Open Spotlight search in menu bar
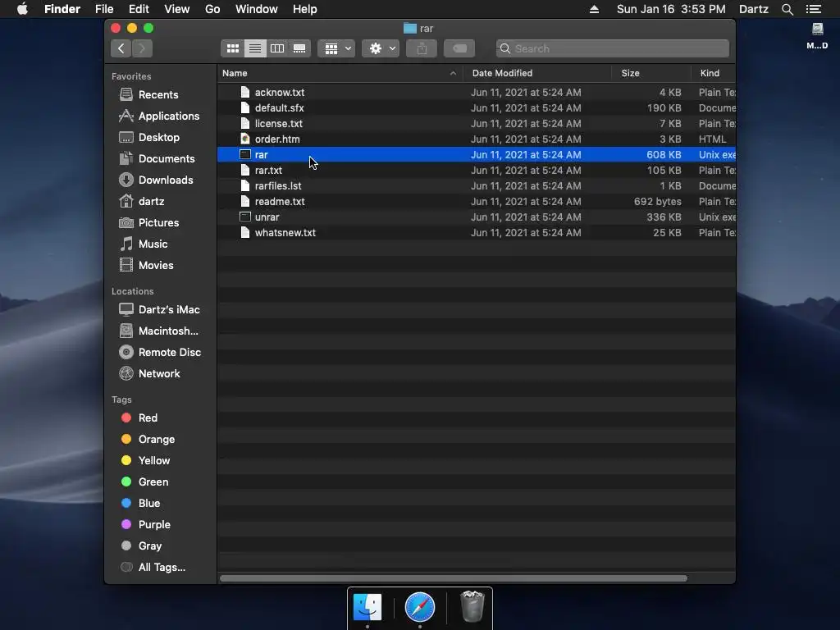 click(787, 9)
